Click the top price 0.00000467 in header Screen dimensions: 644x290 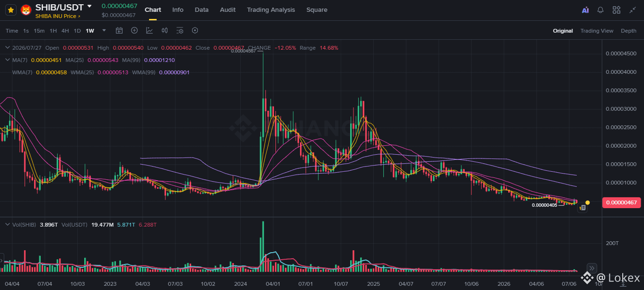pyautogui.click(x=119, y=6)
